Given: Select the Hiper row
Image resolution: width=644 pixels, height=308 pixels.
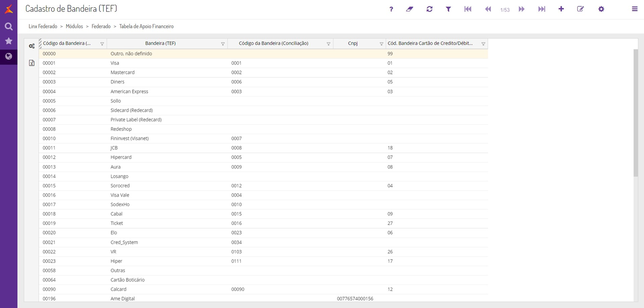Looking at the screenshot, I should [263, 261].
